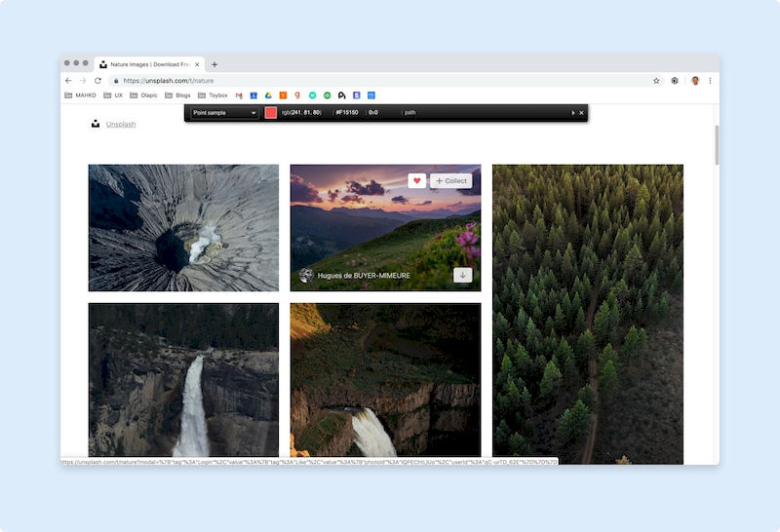Open the Unsplash home link
Screen dimensions: 780x532
[121, 124]
